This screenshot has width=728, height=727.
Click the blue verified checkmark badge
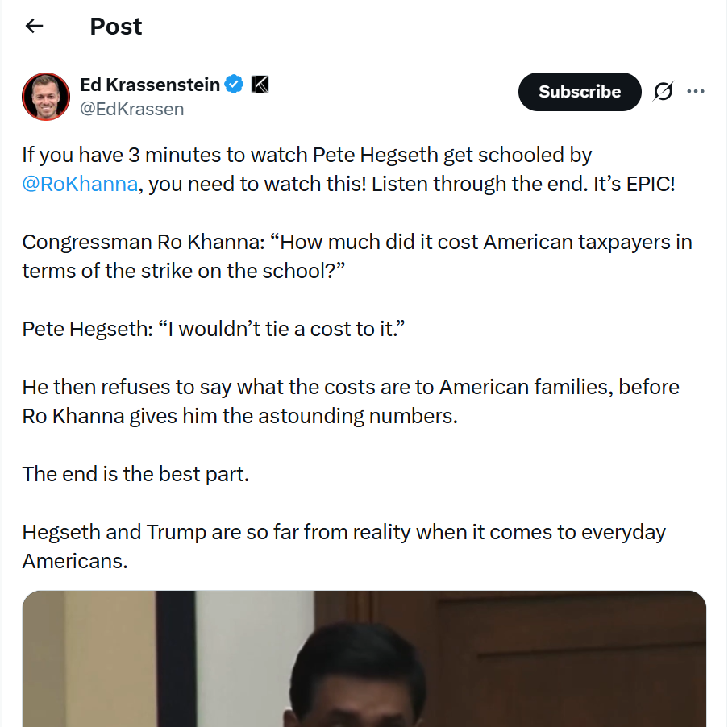tap(234, 85)
